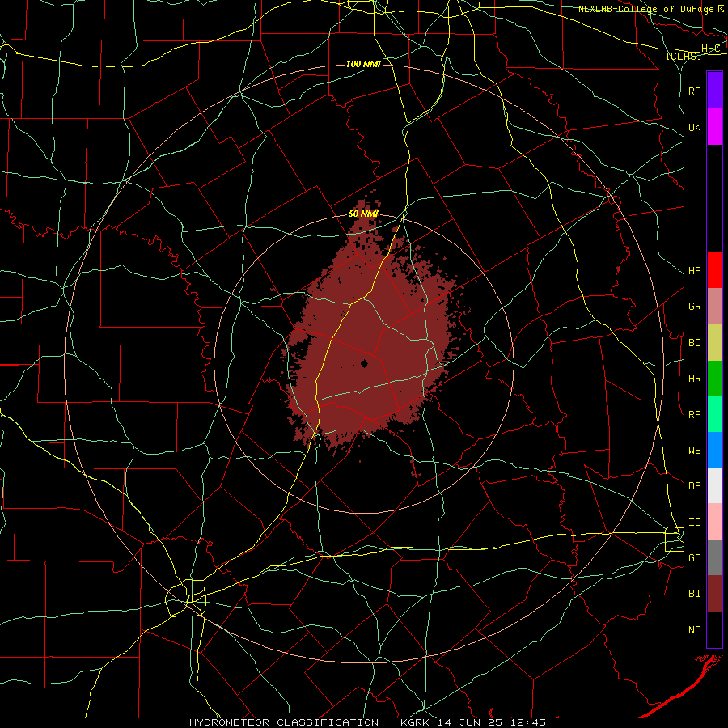Click the ND black legend color swatch

click(714, 629)
